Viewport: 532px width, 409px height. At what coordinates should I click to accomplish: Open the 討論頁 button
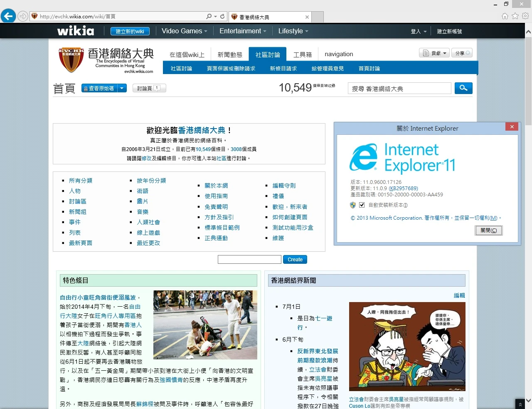[149, 88]
